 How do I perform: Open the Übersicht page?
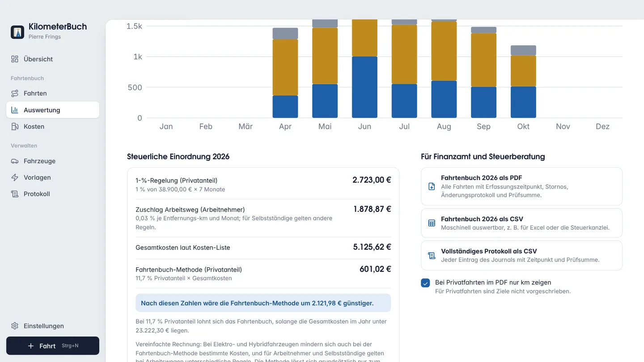[53, 59]
